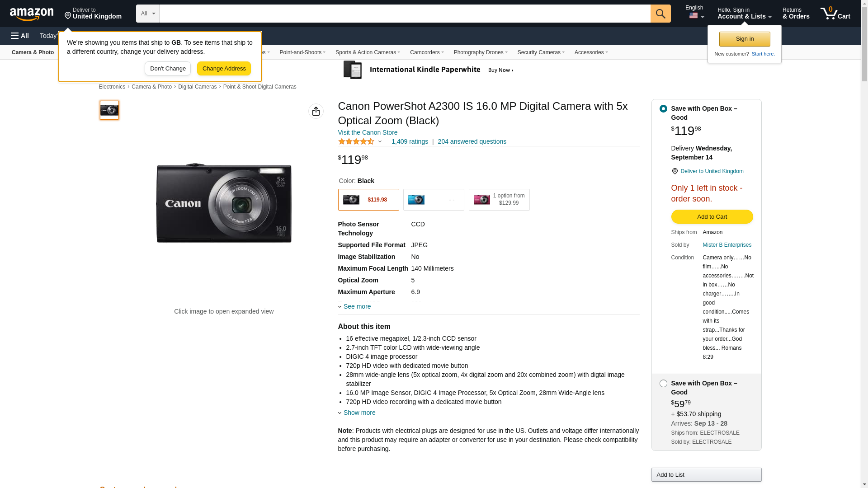Open the All search category dropdown
The width and height of the screenshot is (868, 488).
(148, 14)
